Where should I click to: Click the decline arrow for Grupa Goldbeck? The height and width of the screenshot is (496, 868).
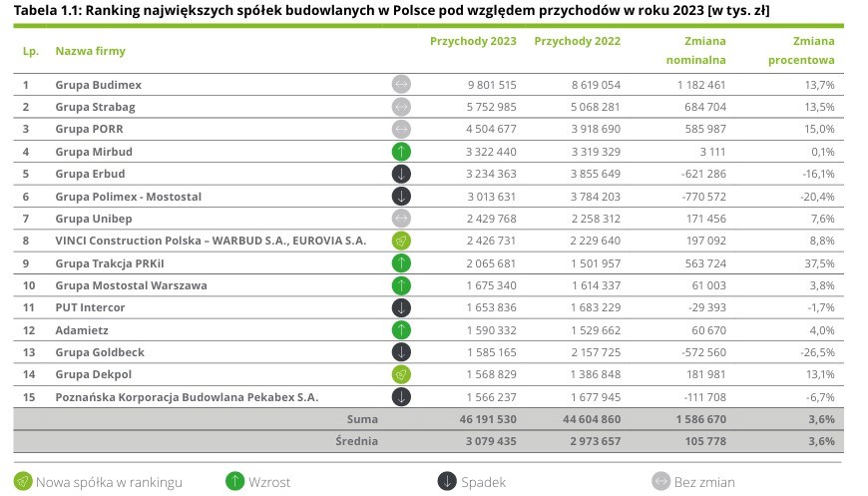[401, 352]
